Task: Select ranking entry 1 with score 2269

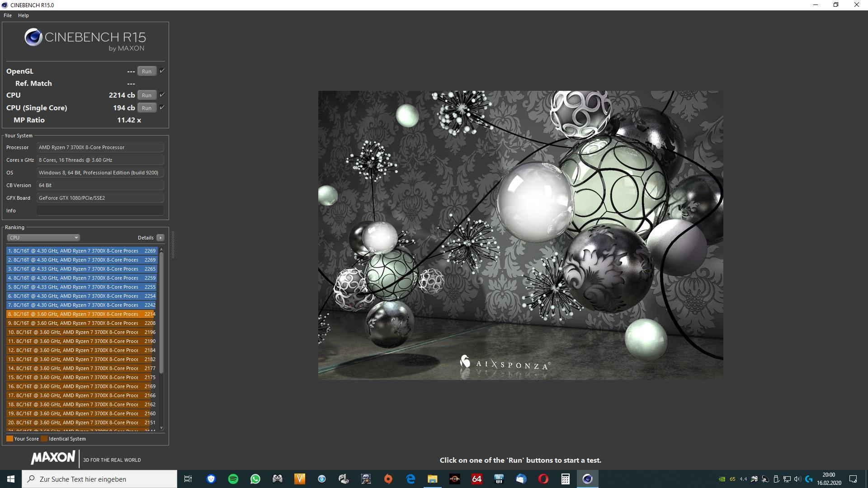Action: click(82, 251)
